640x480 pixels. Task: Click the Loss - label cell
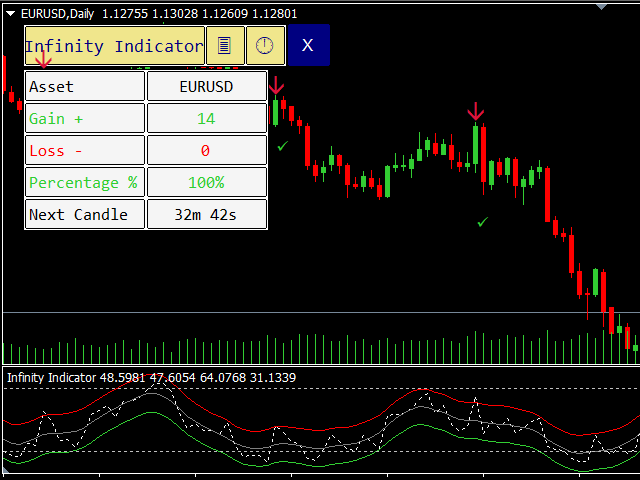(85, 151)
